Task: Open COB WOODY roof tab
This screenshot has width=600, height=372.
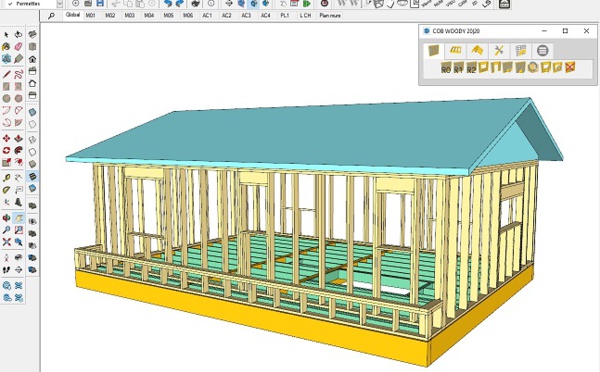Action: tap(477, 51)
